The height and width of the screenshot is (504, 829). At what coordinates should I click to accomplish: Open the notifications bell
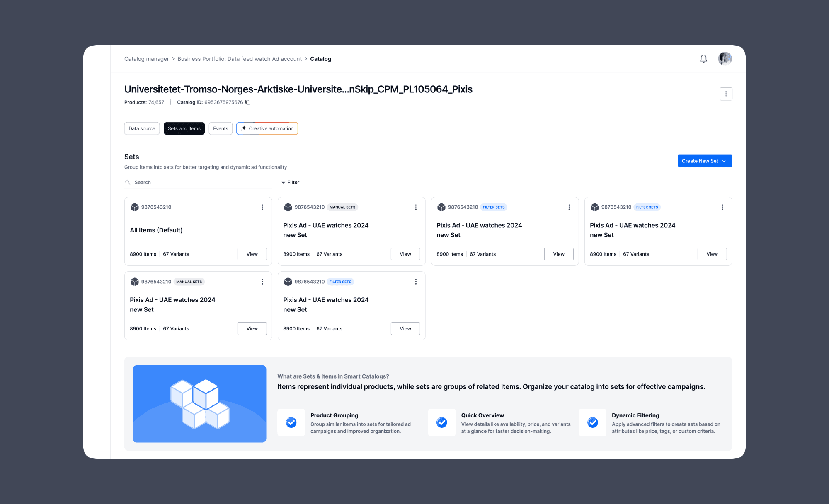point(703,59)
